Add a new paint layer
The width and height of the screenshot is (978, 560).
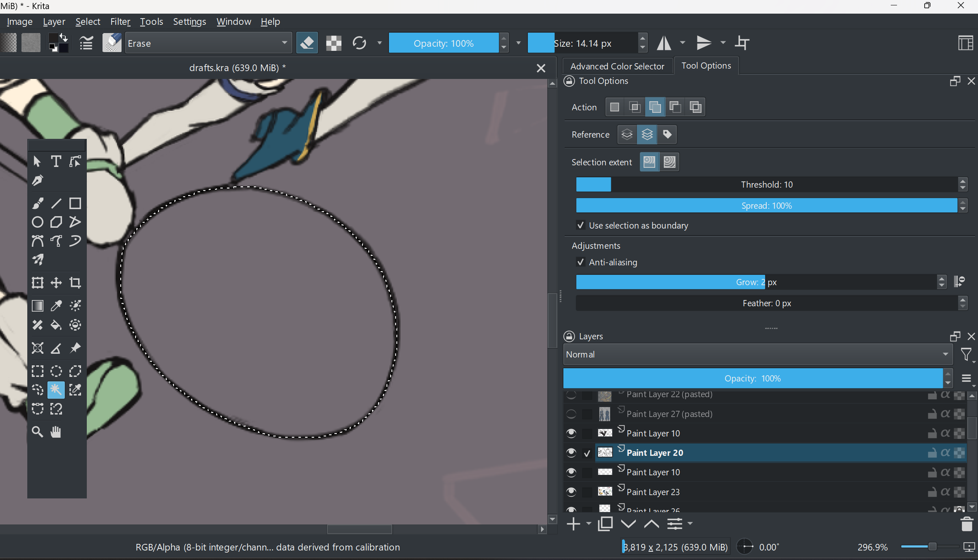coord(573,524)
